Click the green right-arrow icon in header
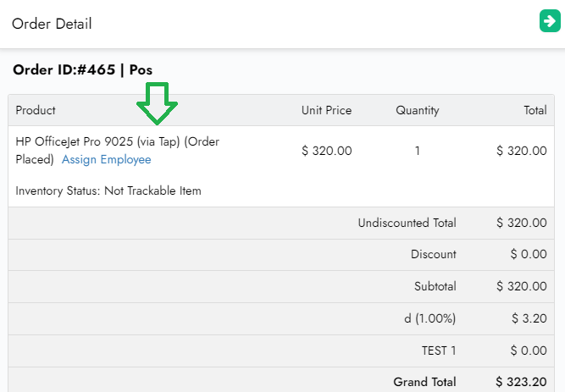Viewport: 565px width, 392px height. point(549,21)
